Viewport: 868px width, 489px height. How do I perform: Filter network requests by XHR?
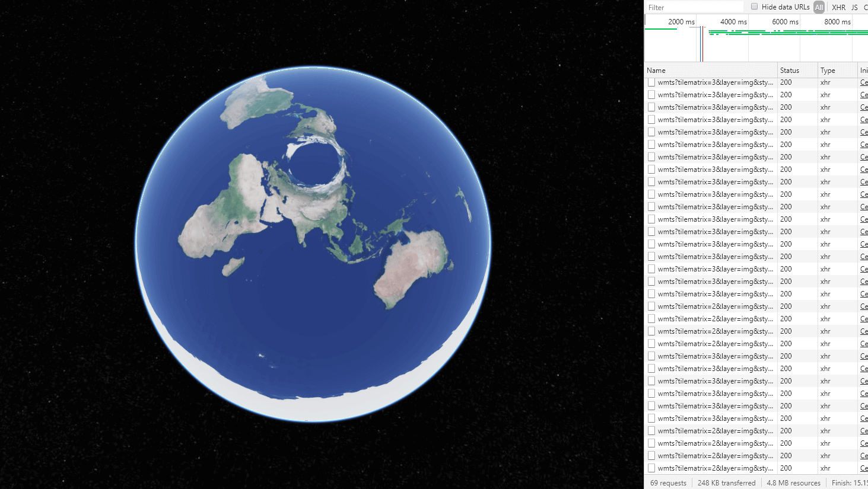[838, 7]
